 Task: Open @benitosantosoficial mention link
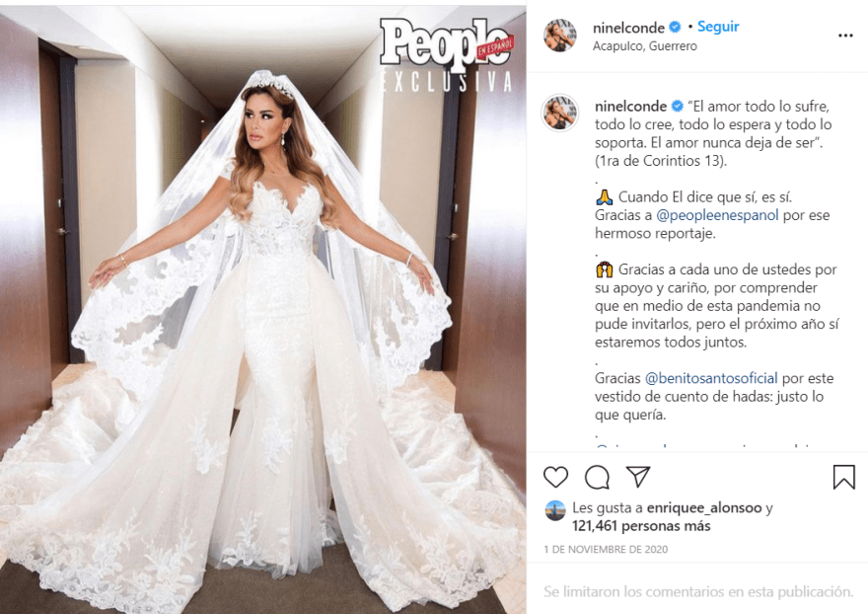pos(711,378)
